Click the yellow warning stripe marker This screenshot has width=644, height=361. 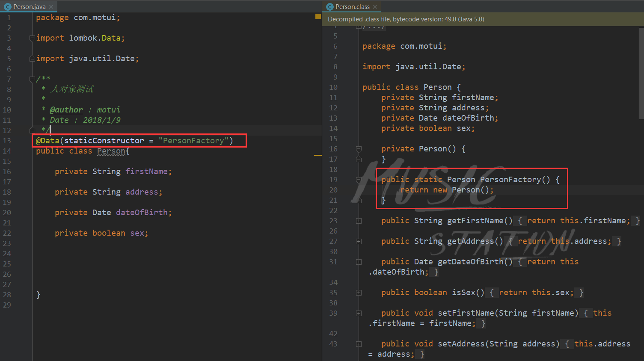pos(318,155)
